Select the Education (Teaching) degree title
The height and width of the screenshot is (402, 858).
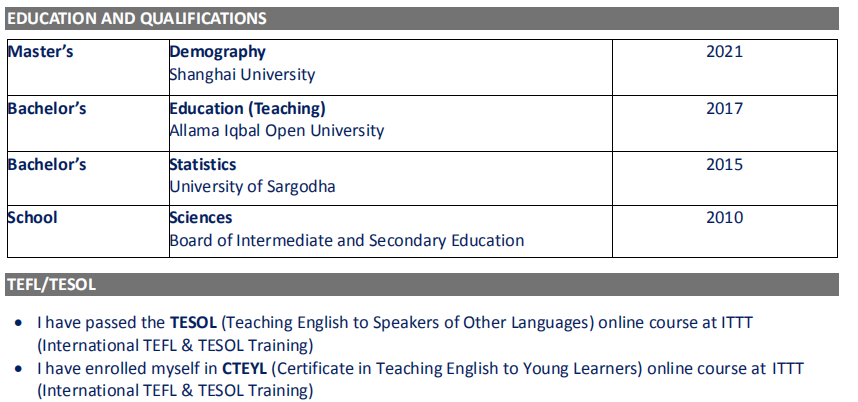point(247,108)
